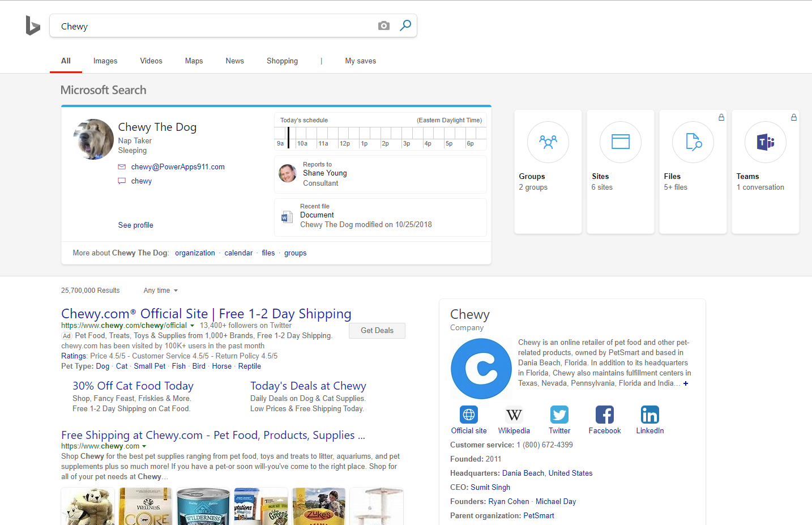Select the Dog pet type link
The image size is (812, 525).
102,366
